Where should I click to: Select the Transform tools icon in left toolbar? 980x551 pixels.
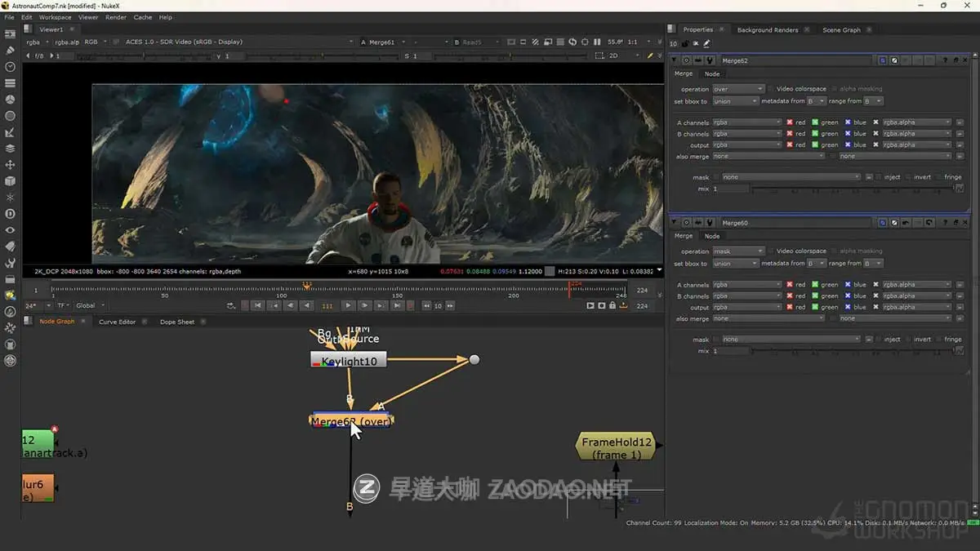pos(10,165)
